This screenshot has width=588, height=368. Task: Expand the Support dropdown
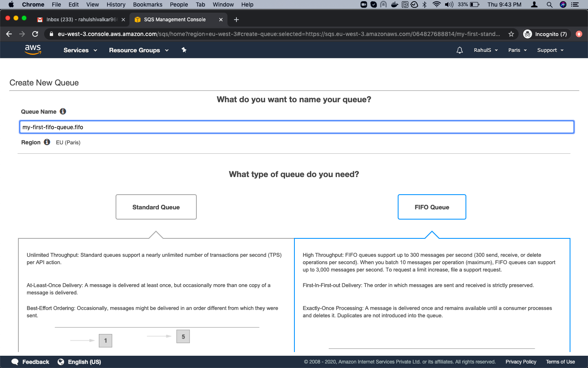[x=550, y=50]
